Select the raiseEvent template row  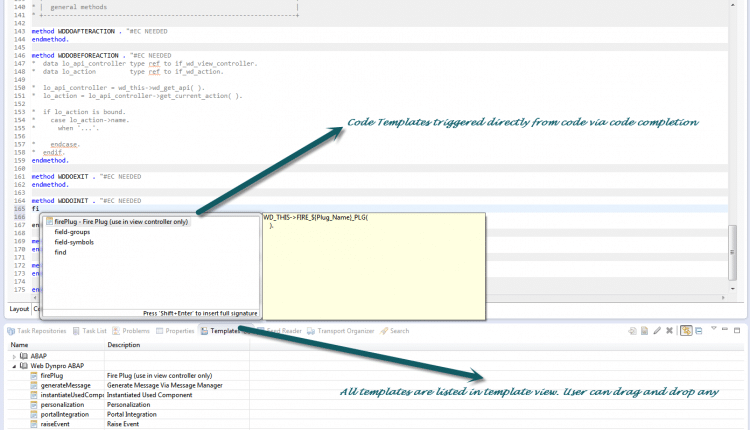tap(129, 424)
